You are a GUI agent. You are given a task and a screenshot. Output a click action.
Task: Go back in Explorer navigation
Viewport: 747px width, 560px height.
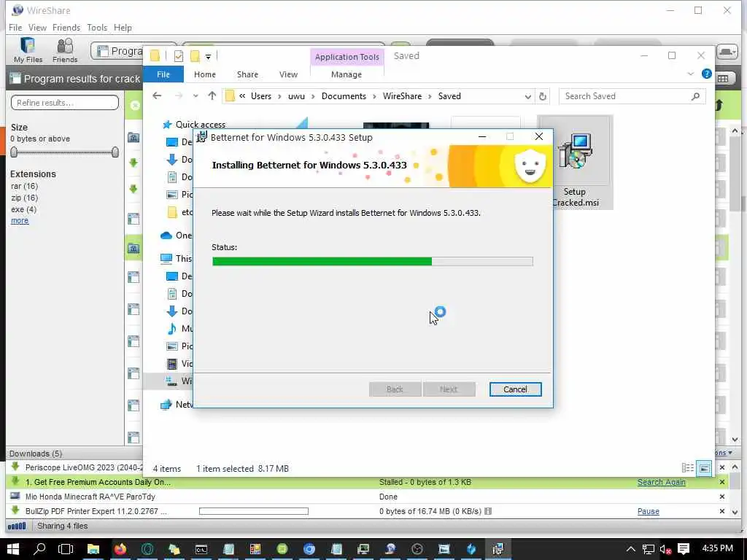point(157,96)
